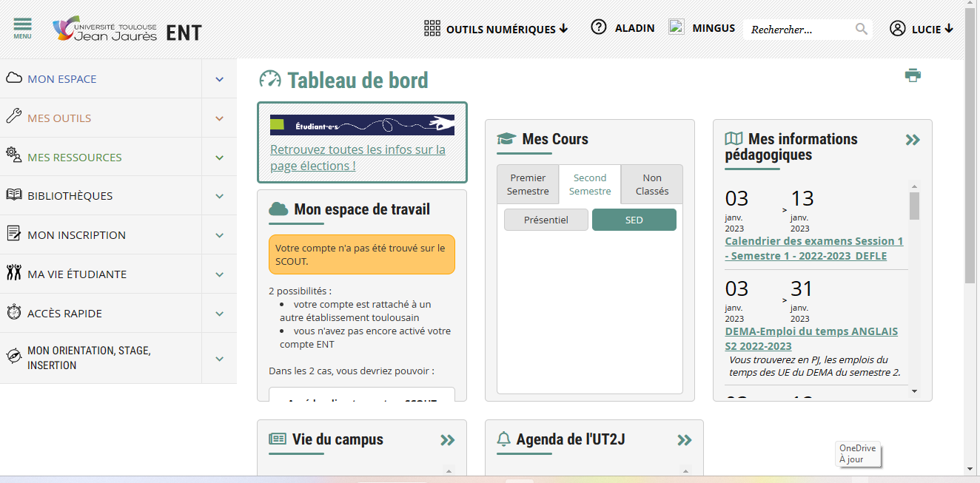Expand the Mes Outils chevron
This screenshot has width=980, height=483.
point(219,118)
